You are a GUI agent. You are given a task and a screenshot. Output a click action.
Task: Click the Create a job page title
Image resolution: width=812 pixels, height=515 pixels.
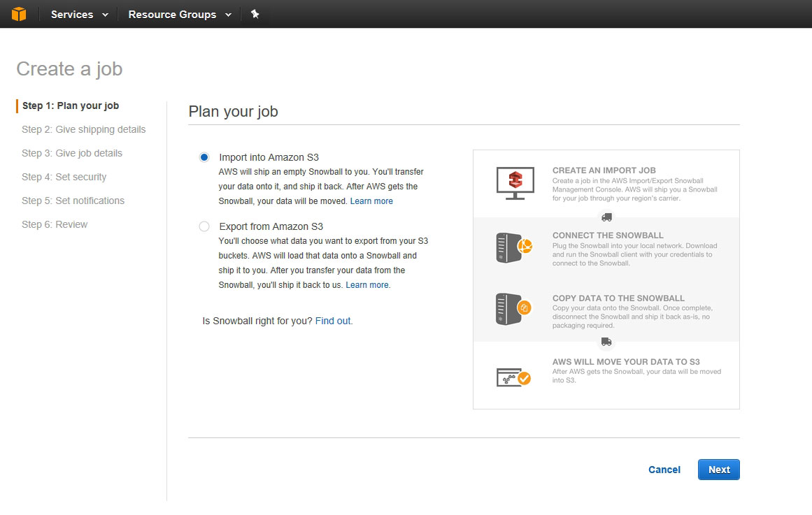tap(69, 69)
